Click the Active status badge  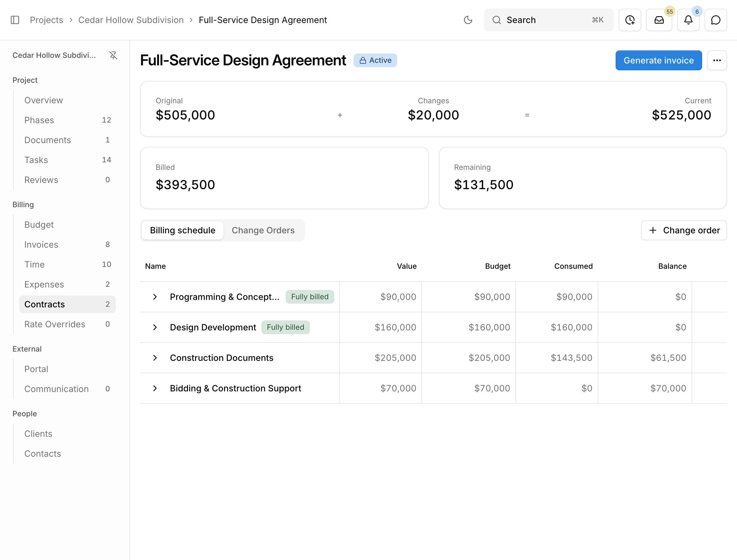[375, 60]
